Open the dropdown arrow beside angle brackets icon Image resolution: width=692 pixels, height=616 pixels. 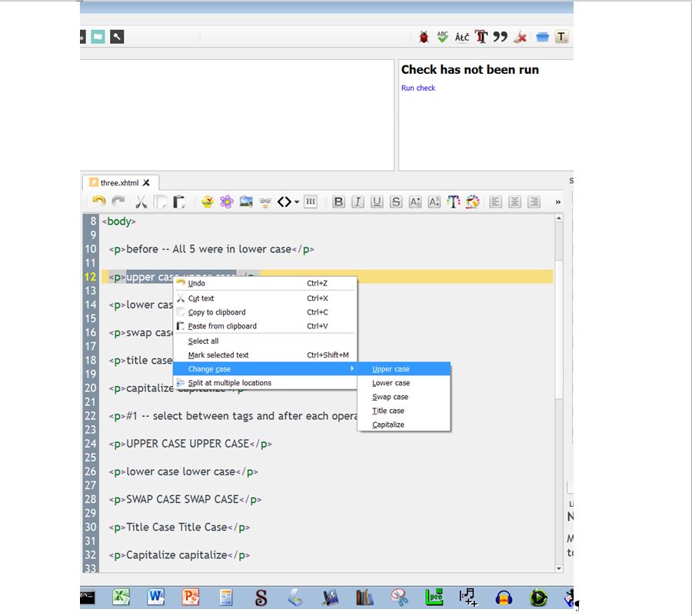[x=297, y=202]
